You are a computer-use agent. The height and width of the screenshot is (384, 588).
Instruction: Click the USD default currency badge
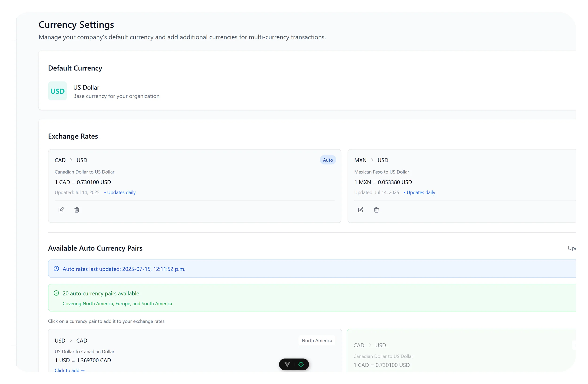(x=57, y=91)
